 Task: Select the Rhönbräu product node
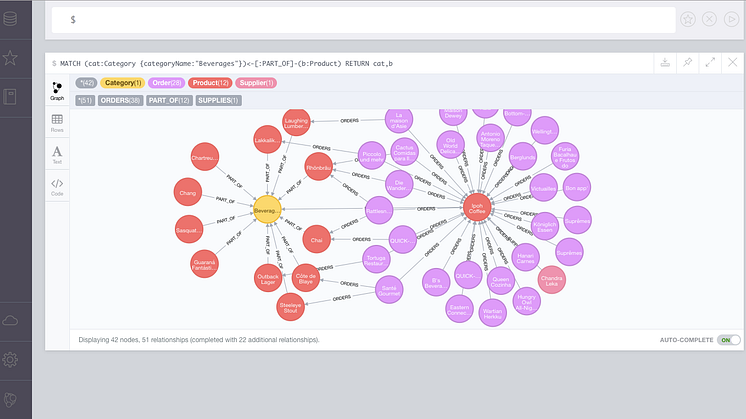pyautogui.click(x=318, y=166)
